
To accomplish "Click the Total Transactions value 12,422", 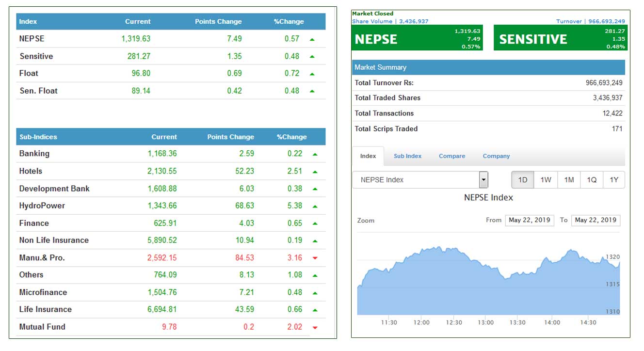I will coord(612,113).
